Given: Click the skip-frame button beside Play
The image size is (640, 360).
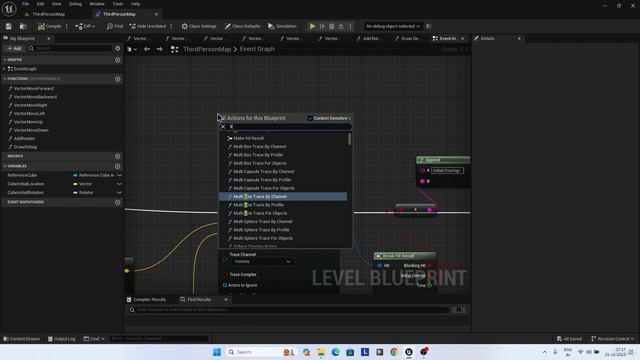Looking at the screenshot, I should pos(322,26).
